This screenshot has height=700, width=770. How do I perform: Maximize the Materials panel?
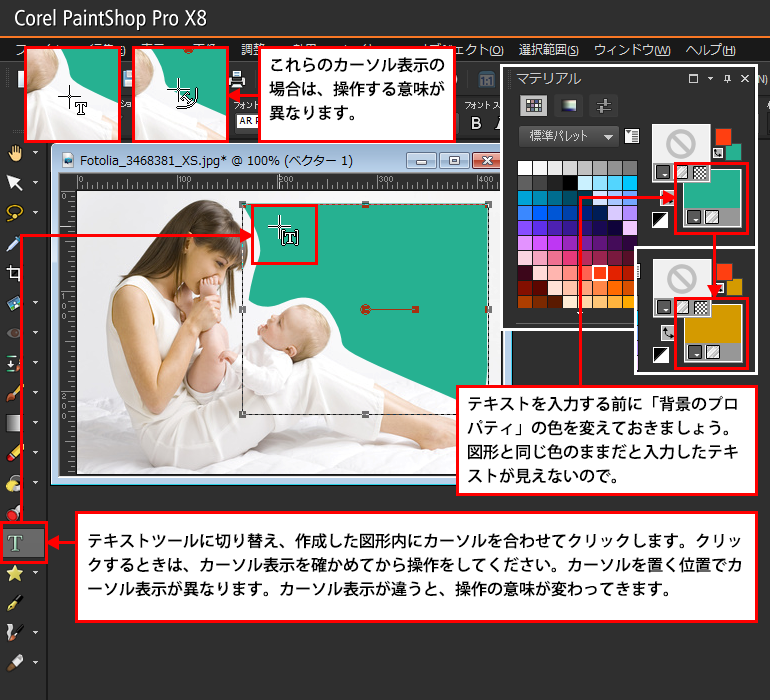click(693, 79)
